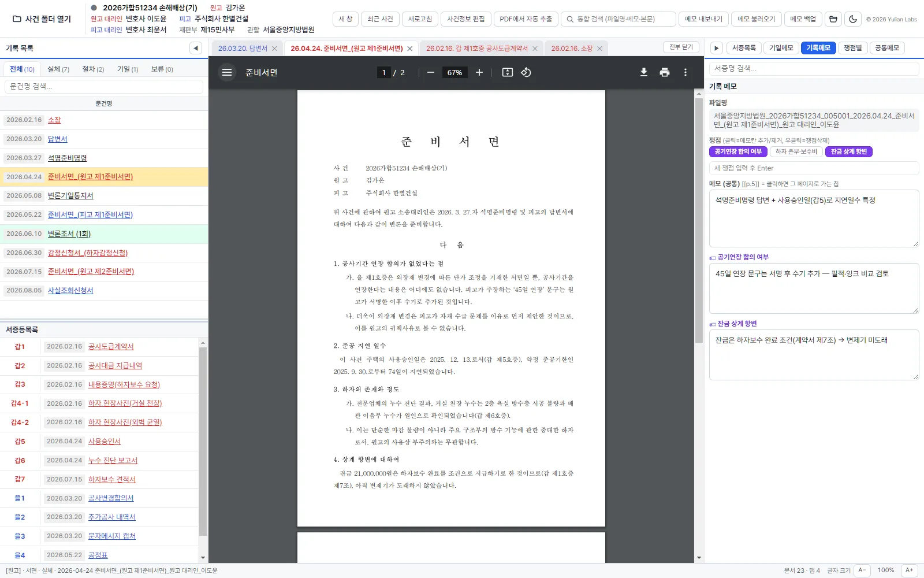Edit 메모 (공통) text area

pos(814,218)
